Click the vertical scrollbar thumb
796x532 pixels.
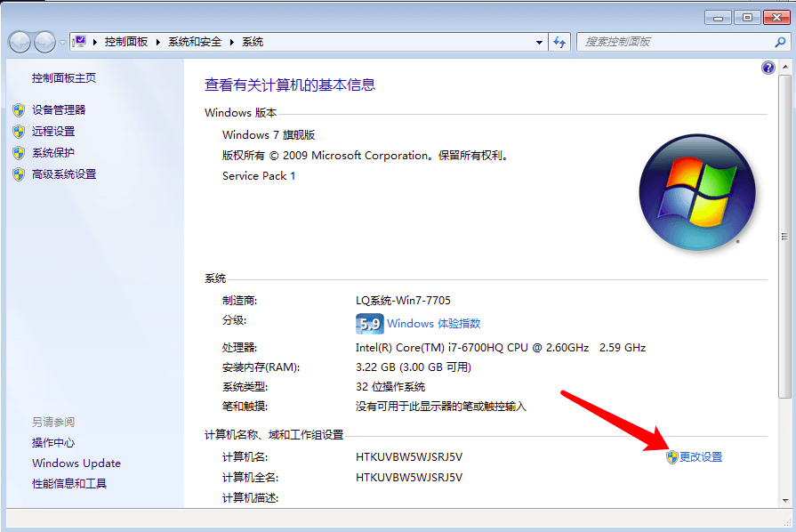[x=785, y=237]
